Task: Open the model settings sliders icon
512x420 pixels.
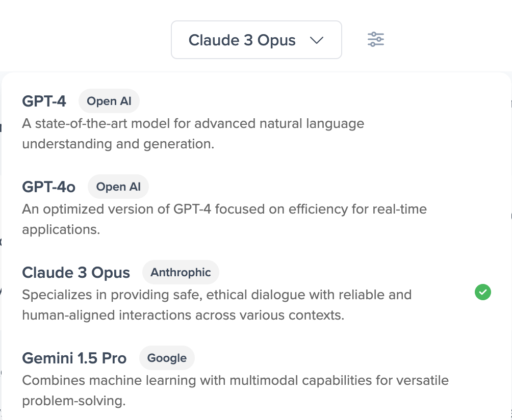Action: tap(376, 40)
